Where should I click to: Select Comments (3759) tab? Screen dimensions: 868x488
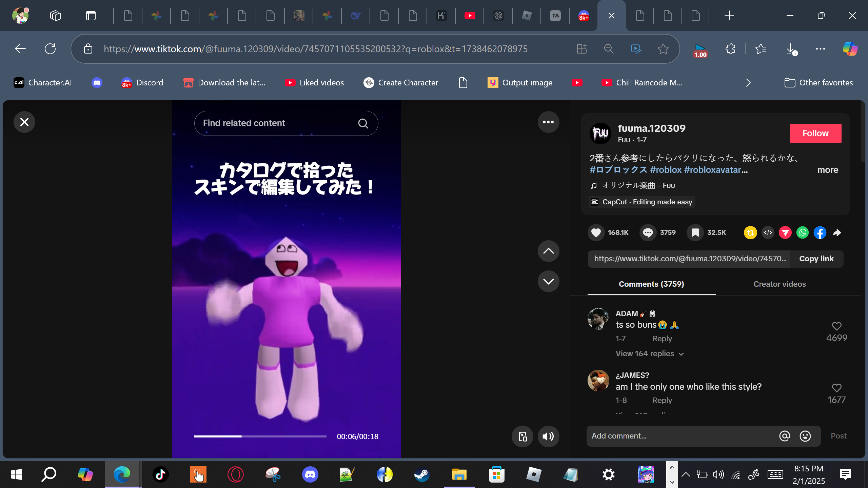click(651, 284)
